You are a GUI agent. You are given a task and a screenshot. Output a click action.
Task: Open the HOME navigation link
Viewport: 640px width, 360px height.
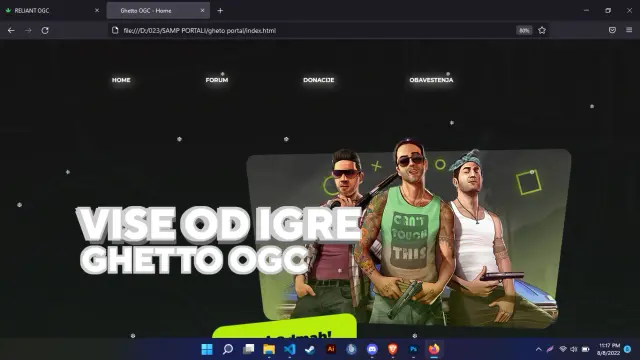(121, 80)
